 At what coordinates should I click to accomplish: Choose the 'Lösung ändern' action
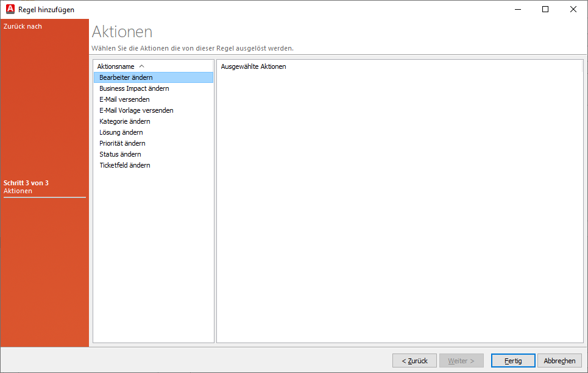[x=121, y=132]
